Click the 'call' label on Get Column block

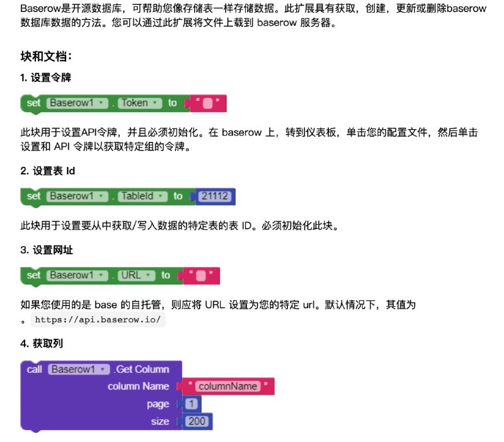[35, 370]
